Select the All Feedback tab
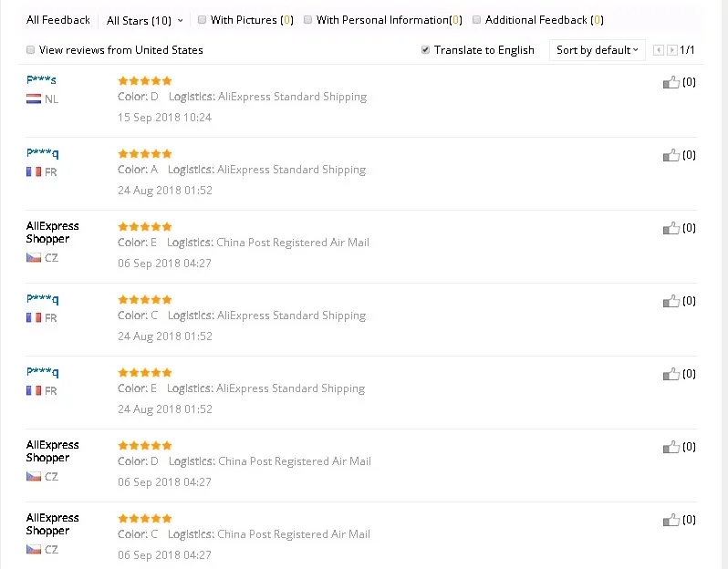This screenshot has width=728, height=569. [58, 20]
